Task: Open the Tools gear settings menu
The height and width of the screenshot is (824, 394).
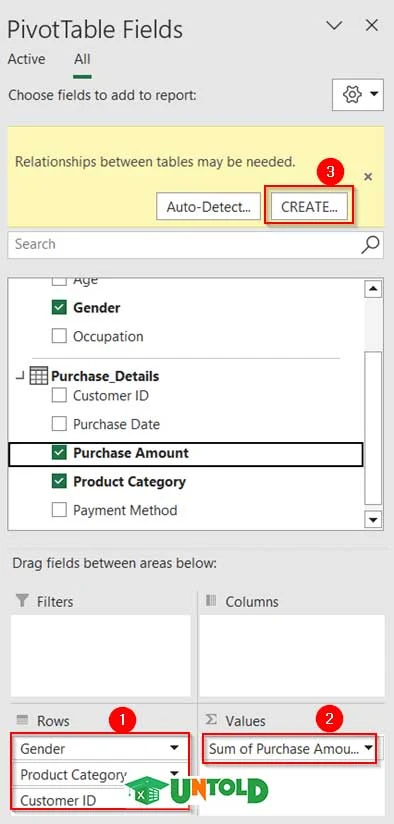Action: coord(358,95)
